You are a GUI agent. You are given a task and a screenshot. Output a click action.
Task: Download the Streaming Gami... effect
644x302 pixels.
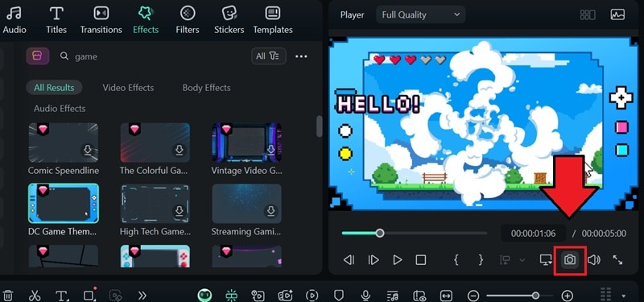[x=270, y=211]
